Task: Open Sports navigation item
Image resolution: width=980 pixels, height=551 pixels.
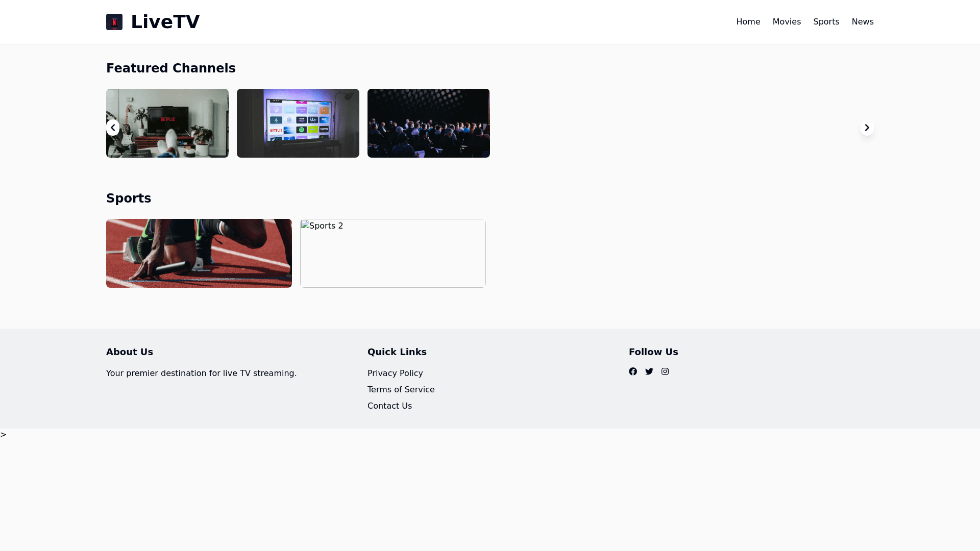Action: (x=826, y=22)
